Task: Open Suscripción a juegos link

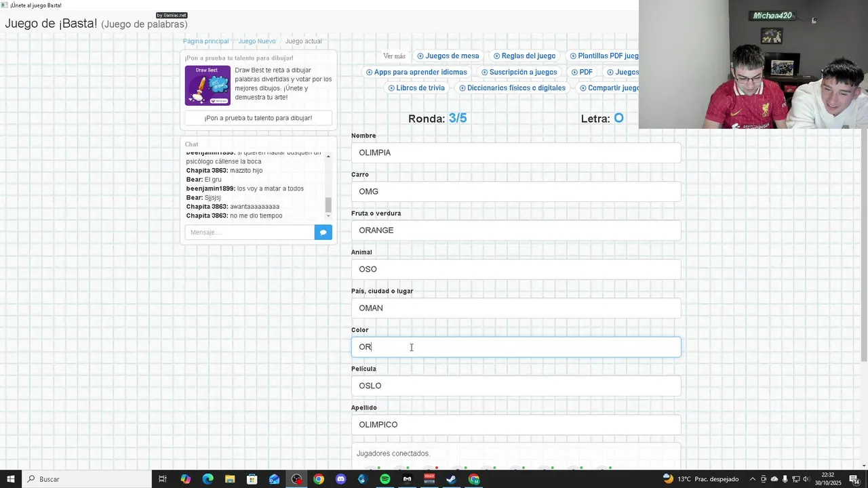Action: 519,73
